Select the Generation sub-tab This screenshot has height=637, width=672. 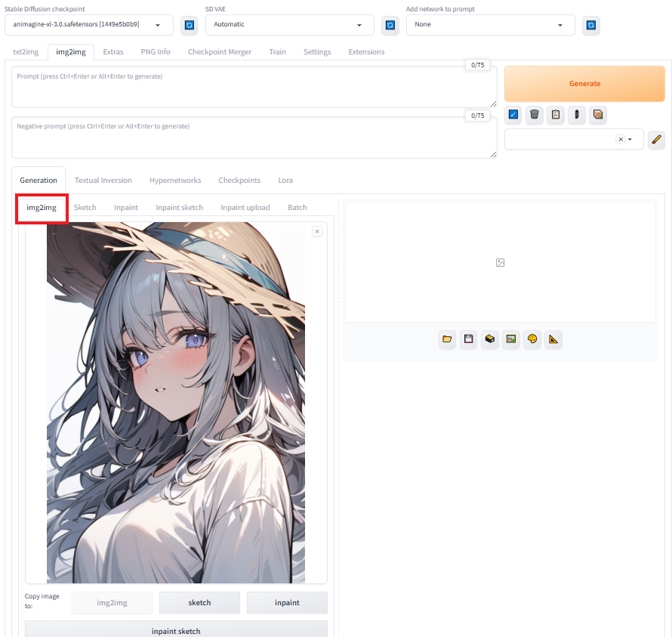click(39, 181)
